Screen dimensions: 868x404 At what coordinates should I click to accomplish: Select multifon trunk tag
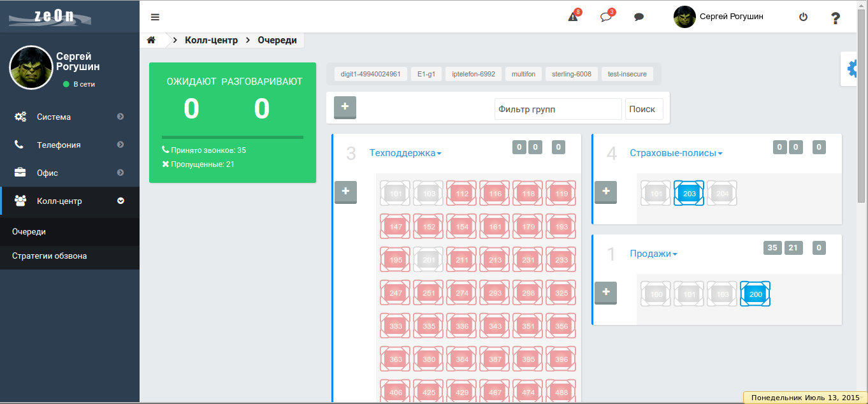tap(524, 74)
